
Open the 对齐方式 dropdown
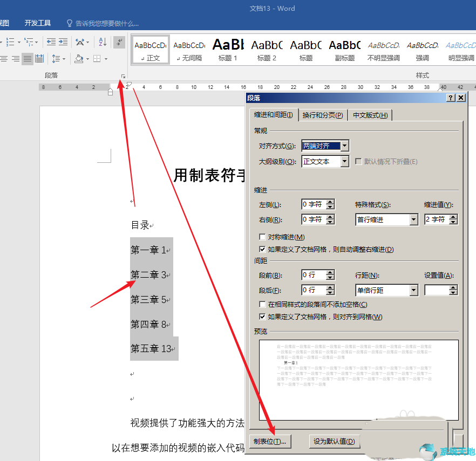[x=344, y=146]
